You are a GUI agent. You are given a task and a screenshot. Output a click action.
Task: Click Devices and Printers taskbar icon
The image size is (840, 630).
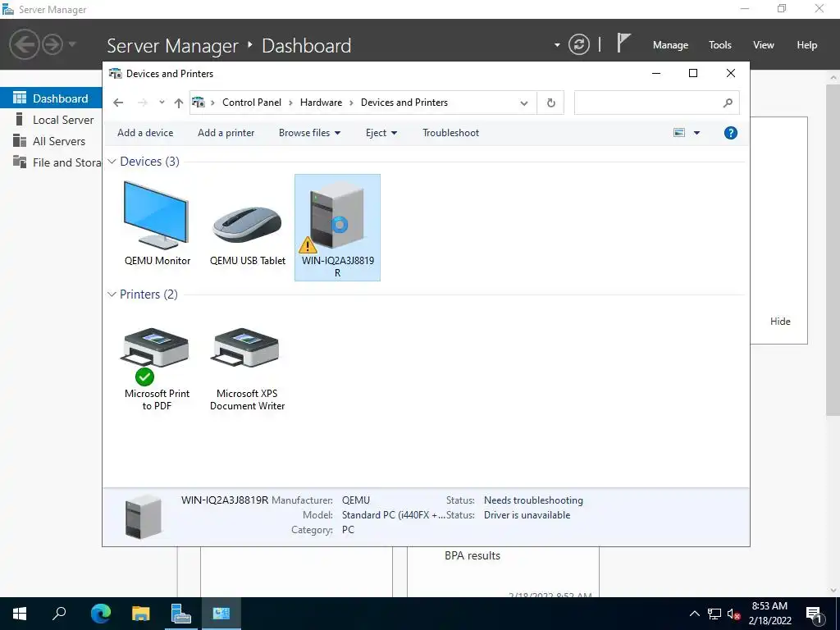[x=221, y=614]
